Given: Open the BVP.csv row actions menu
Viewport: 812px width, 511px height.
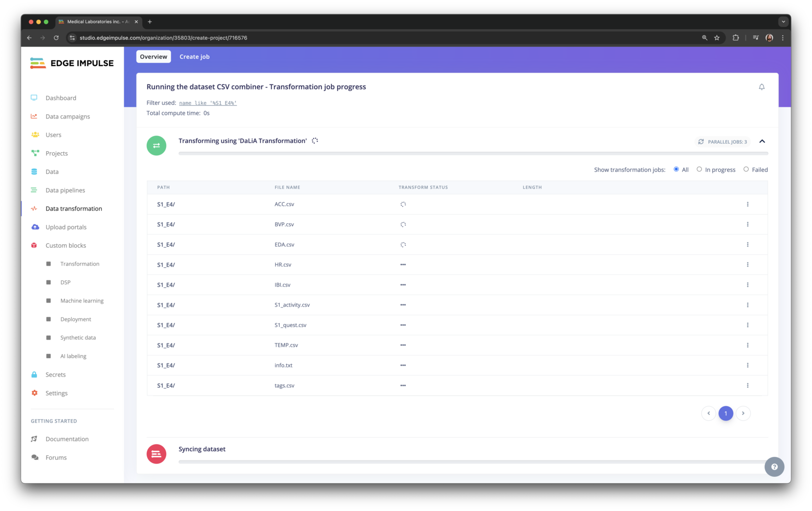Looking at the screenshot, I should pyautogui.click(x=748, y=224).
